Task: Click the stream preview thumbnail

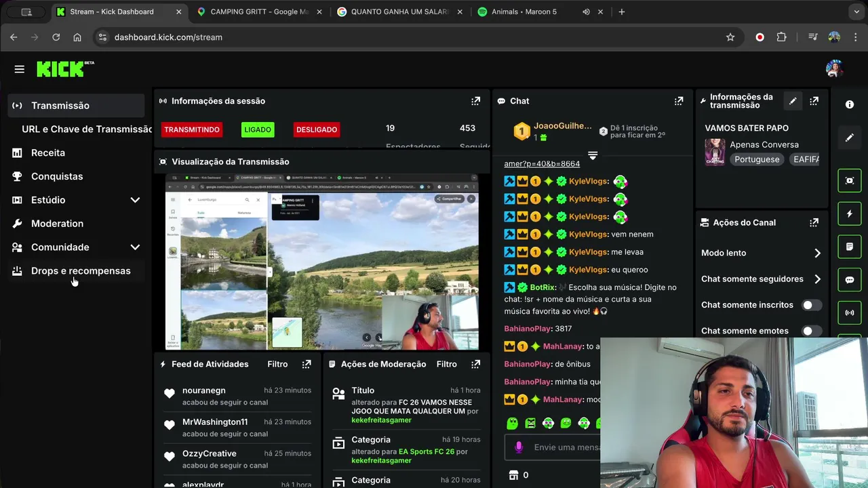Action: point(322,262)
